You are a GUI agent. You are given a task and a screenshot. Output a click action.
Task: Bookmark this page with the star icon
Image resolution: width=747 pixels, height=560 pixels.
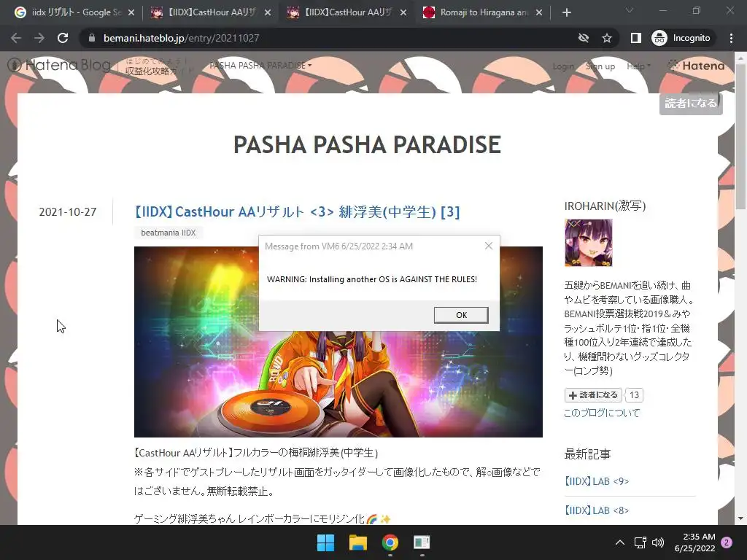(x=606, y=38)
